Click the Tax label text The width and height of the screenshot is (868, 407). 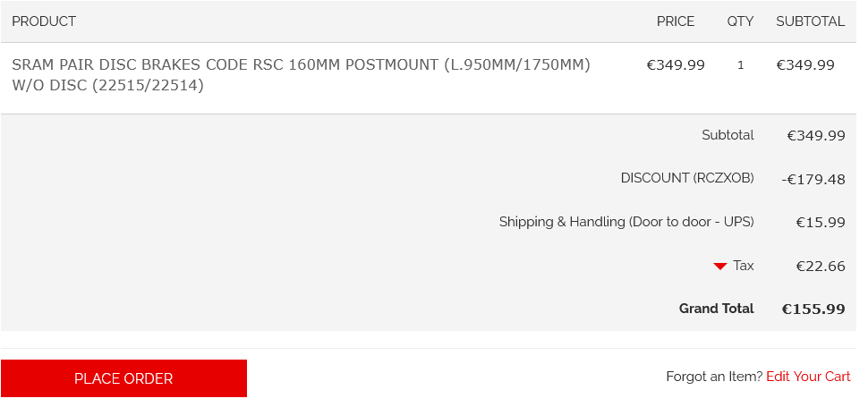744,266
